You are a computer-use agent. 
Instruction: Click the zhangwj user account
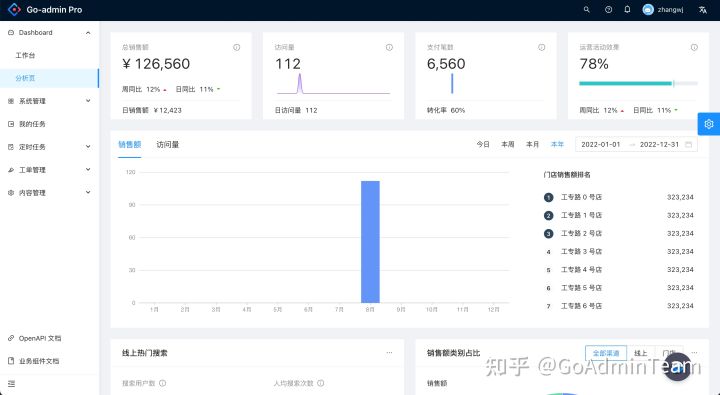pyautogui.click(x=663, y=10)
